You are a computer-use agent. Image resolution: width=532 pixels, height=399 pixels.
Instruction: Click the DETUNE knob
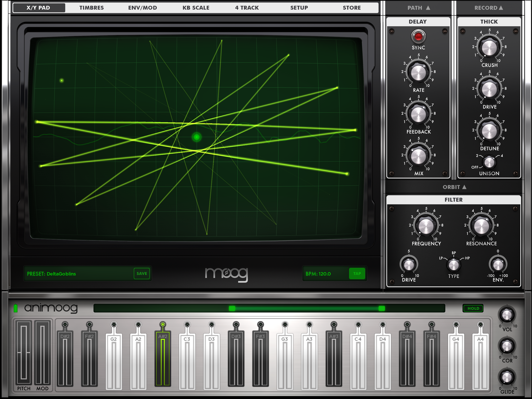pos(489,131)
